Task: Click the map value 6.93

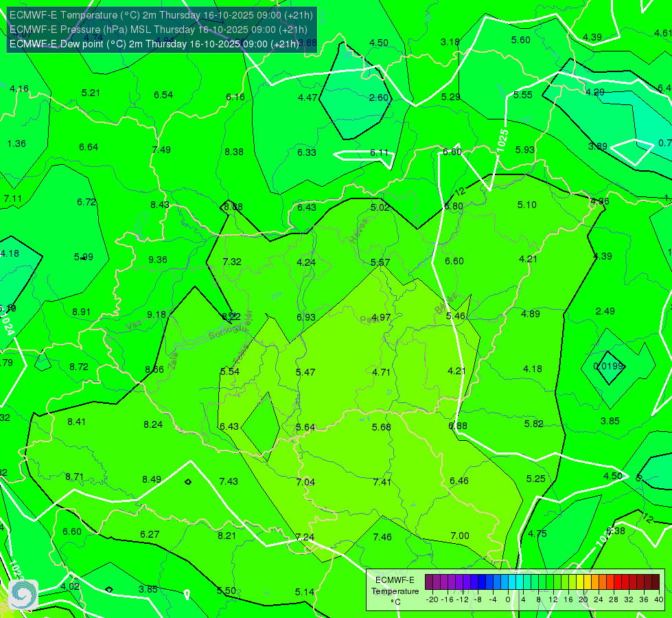Action: tap(306, 317)
